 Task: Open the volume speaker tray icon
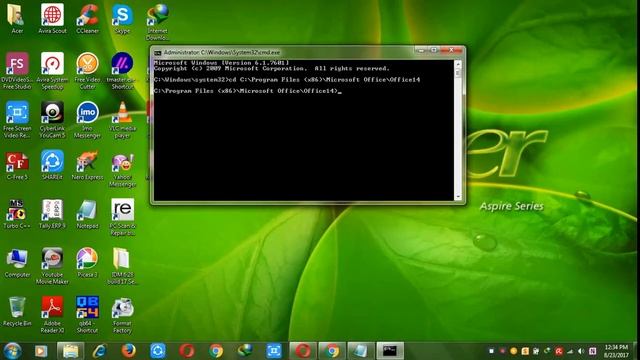581,351
